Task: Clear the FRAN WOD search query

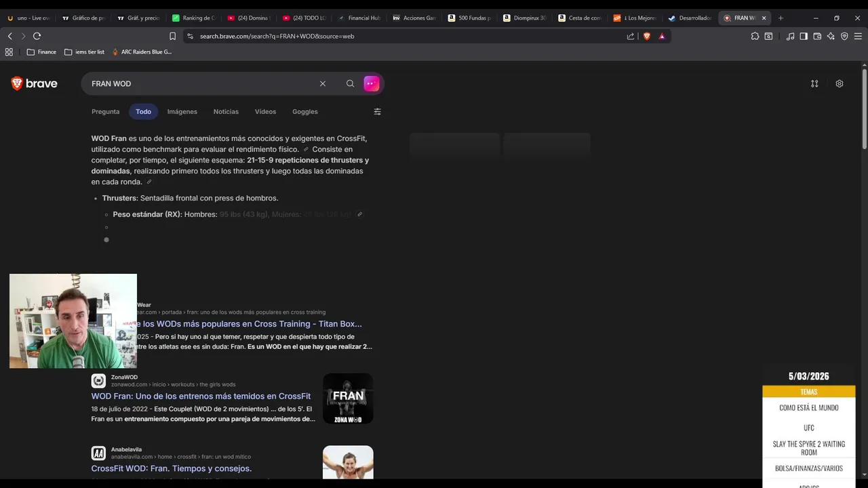Action: [323, 83]
